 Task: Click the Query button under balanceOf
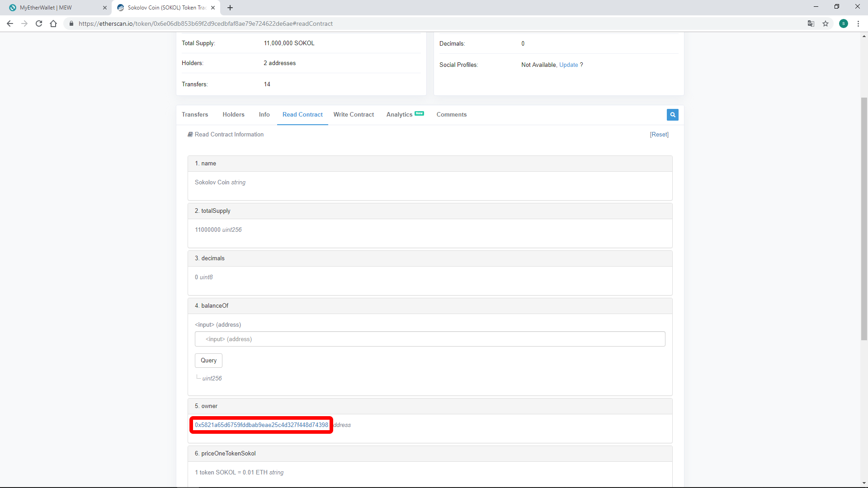click(x=208, y=361)
